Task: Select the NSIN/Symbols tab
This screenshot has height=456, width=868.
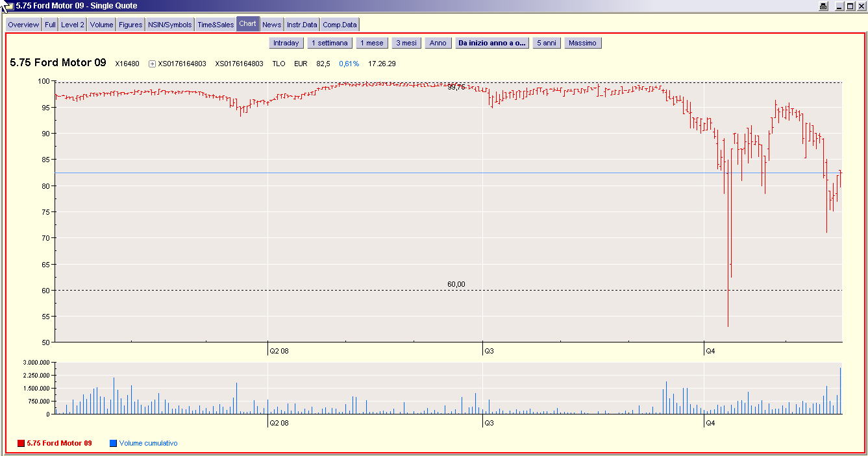Action: [x=170, y=25]
